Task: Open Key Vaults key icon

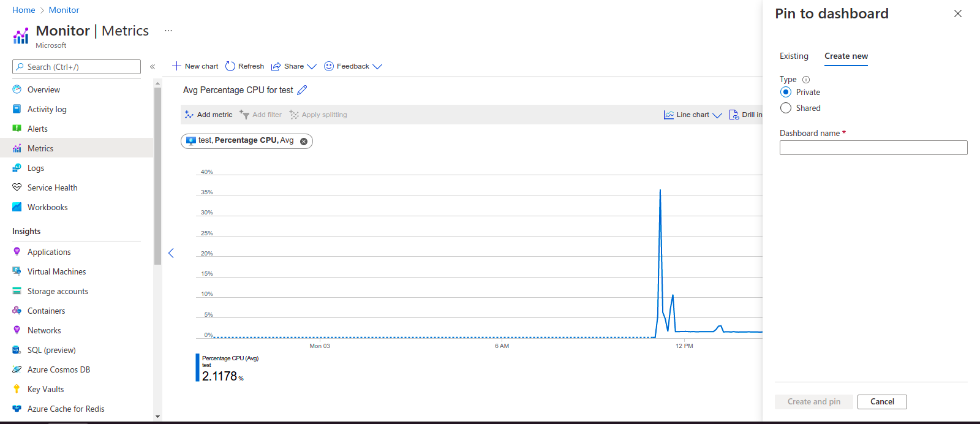Action: (17, 389)
